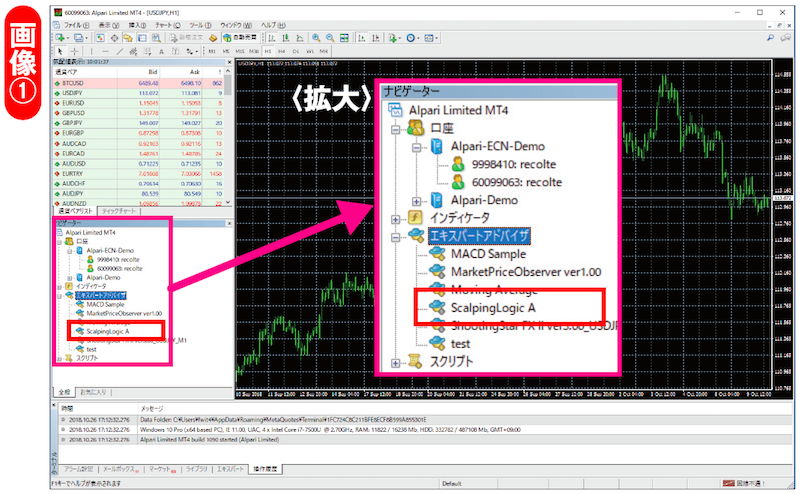This screenshot has height=494, width=800.
Task: Click the Tile Windows icon
Action: tap(344, 38)
